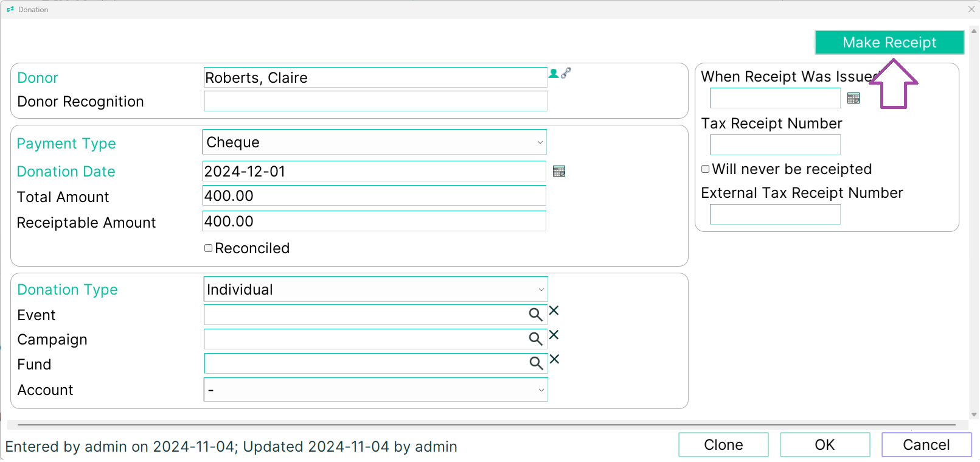Confirm the donation with OK

(825, 445)
